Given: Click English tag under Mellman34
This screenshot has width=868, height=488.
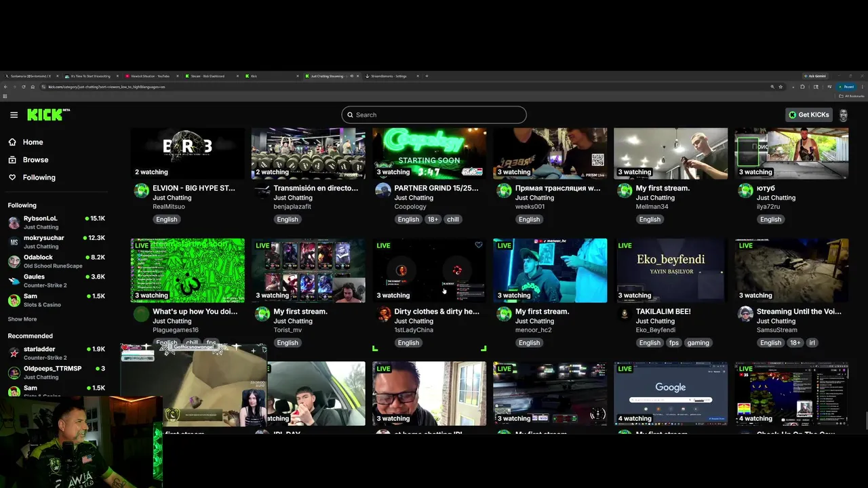Looking at the screenshot, I should (650, 220).
